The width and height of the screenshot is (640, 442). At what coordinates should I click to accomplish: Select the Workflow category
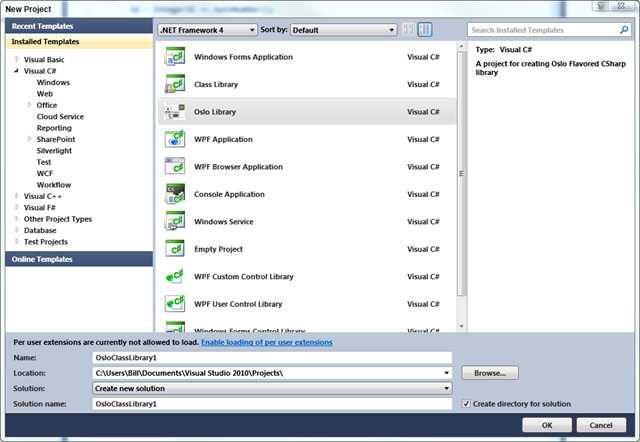53,185
